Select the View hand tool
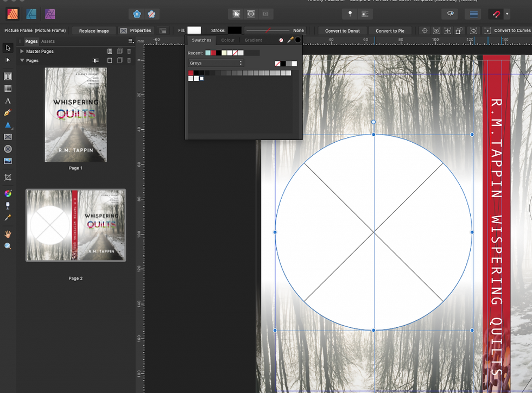This screenshot has height=393, width=532. (x=8, y=234)
